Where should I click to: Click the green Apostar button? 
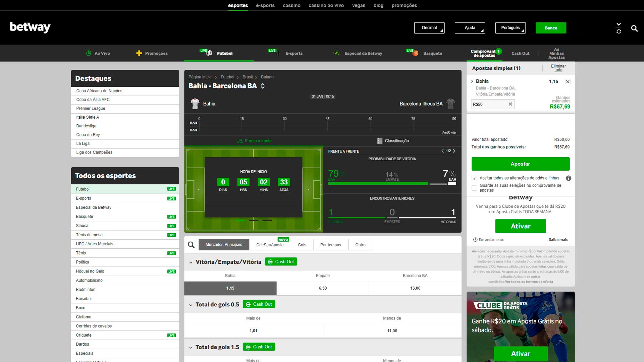[x=520, y=164]
